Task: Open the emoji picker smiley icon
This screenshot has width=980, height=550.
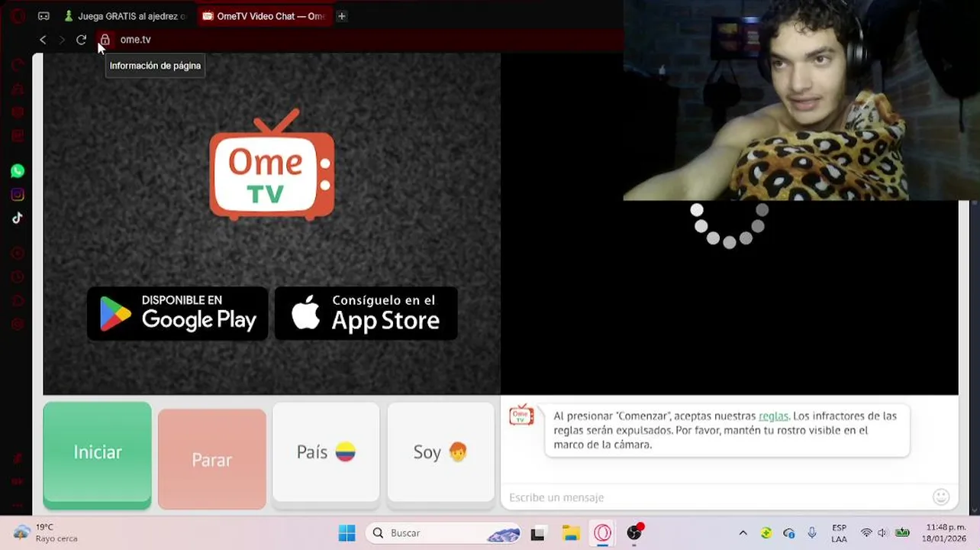Action: (941, 497)
